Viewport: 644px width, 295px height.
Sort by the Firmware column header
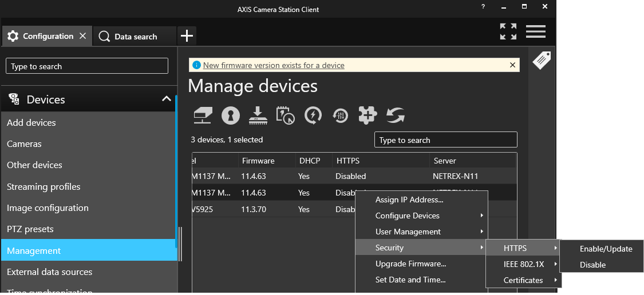267,161
